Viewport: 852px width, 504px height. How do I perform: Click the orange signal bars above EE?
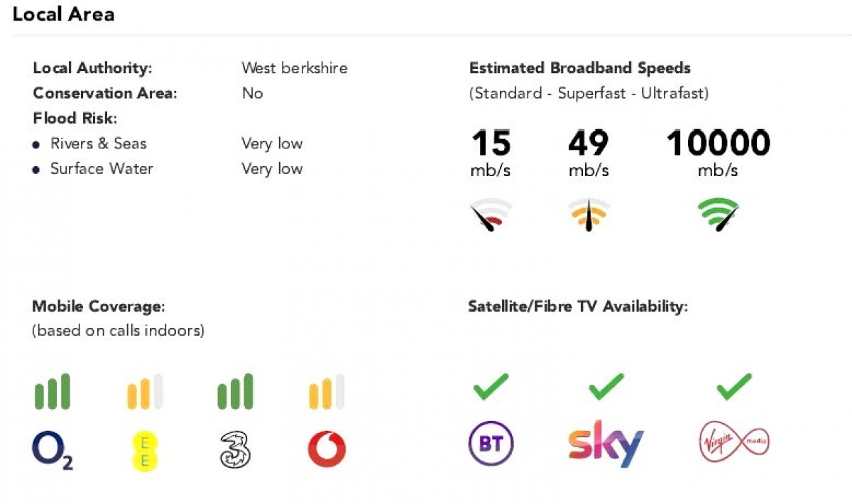[x=145, y=392]
